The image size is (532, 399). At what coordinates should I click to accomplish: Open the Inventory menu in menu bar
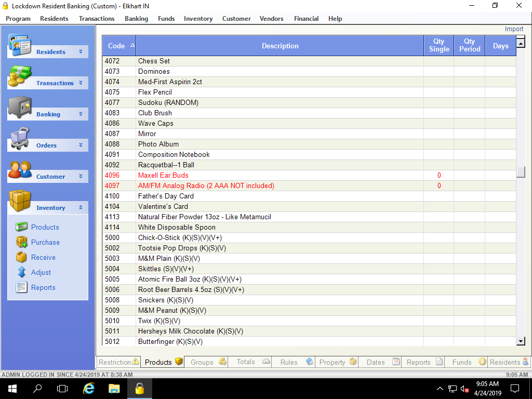(198, 19)
